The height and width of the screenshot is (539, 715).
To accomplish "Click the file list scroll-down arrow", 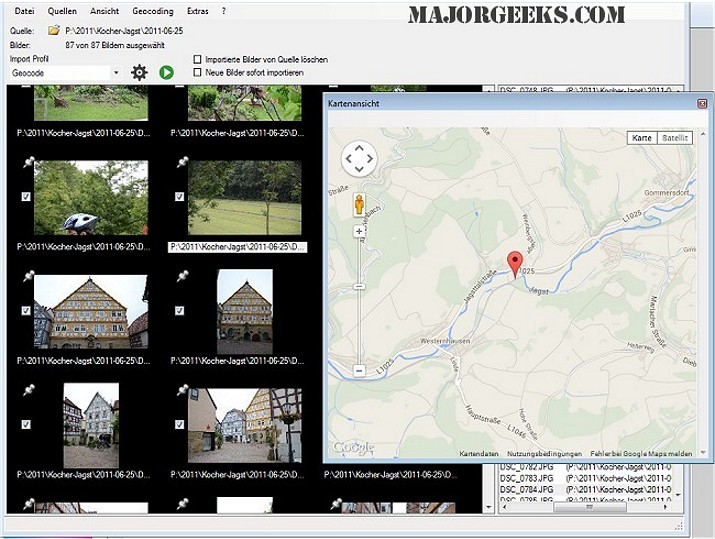I will tap(678, 495).
